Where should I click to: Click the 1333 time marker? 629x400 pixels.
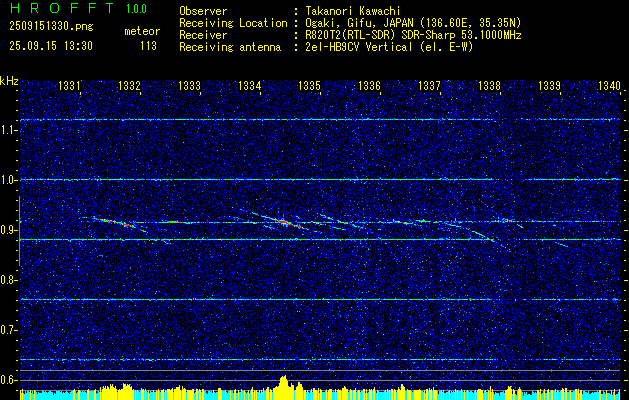pos(189,85)
